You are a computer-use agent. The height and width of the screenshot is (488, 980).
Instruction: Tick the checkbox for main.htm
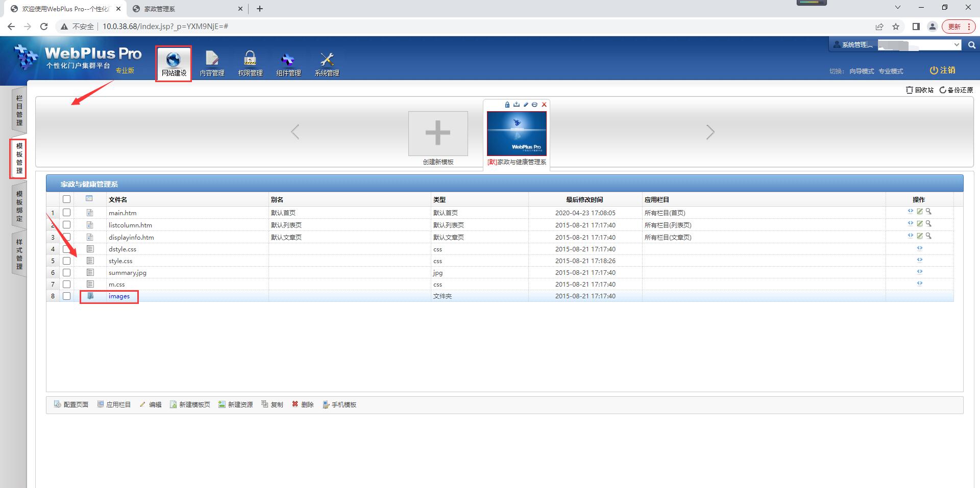click(67, 213)
